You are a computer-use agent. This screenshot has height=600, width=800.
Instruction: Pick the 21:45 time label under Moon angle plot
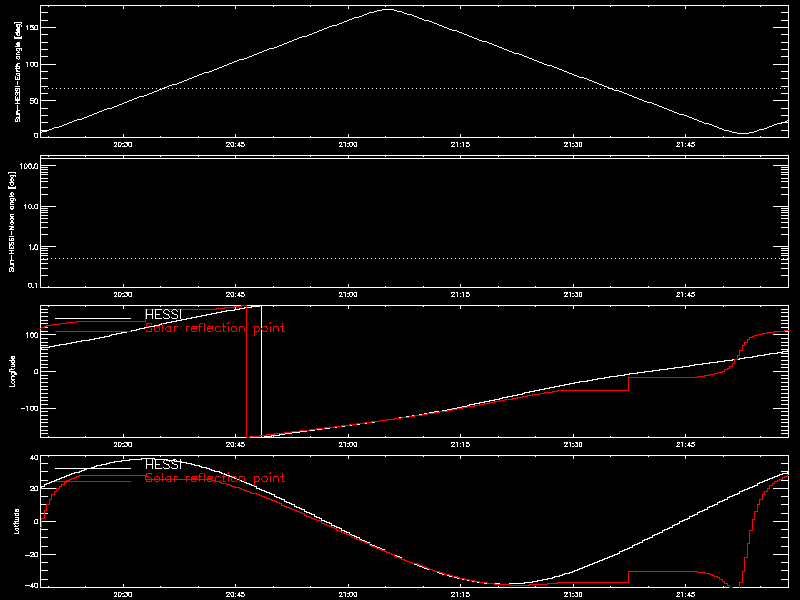pos(686,295)
